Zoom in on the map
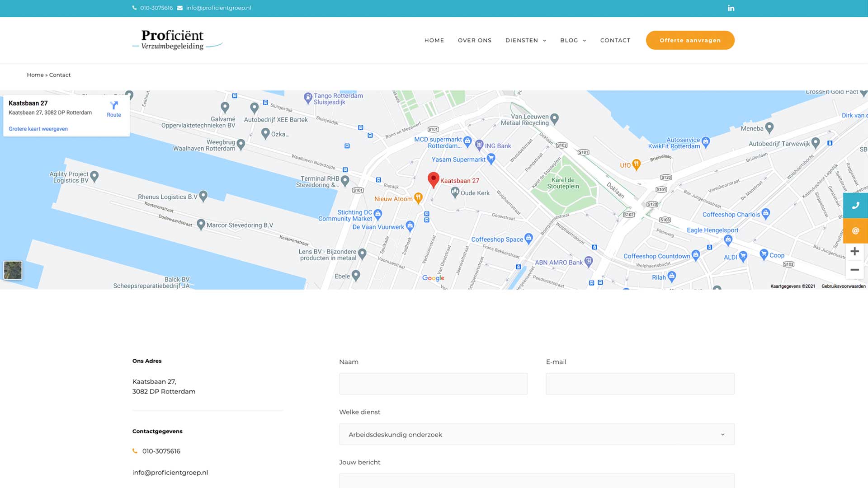Screen dimensions: 868x488 coord(854,251)
